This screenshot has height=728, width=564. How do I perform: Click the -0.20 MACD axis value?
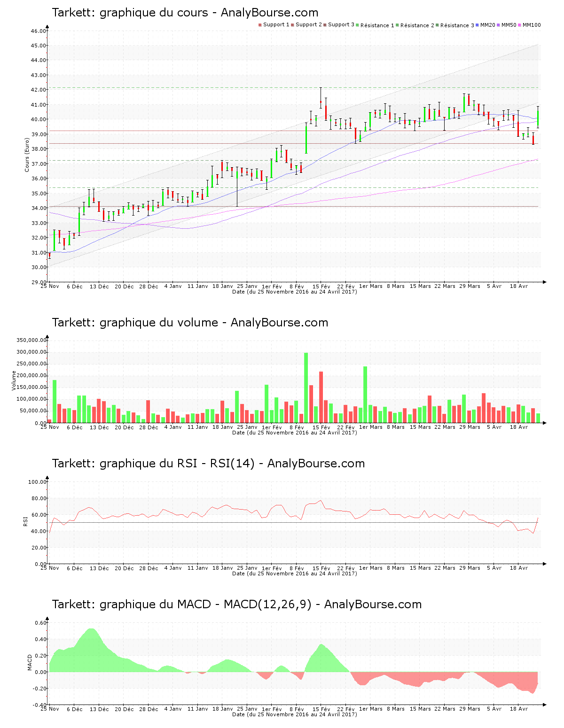click(x=39, y=689)
